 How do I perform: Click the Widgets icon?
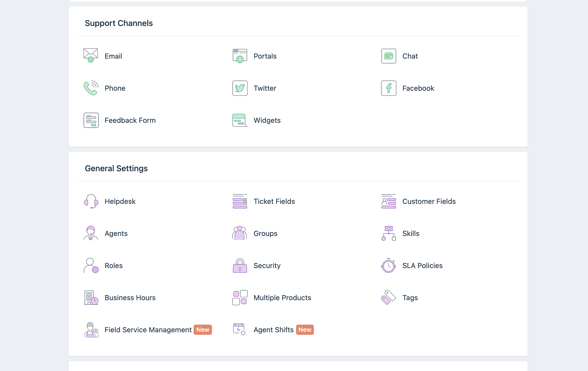point(240,120)
